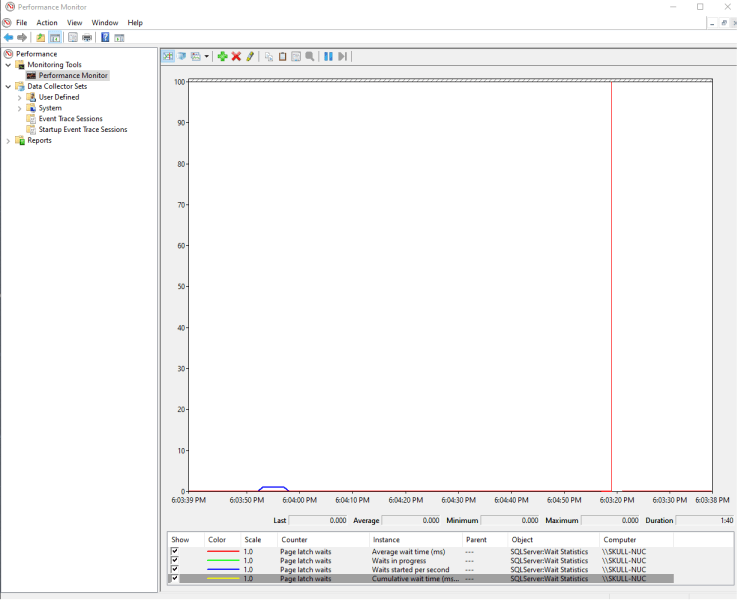This screenshot has width=750, height=610.
Task: Uncheck Show box for Waits in progress
Action: tap(175, 561)
